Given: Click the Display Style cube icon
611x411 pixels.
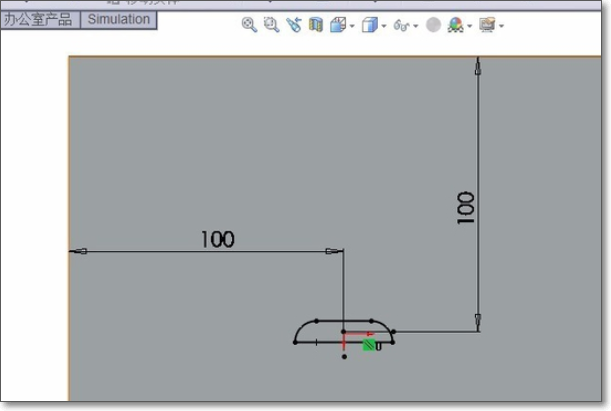Looking at the screenshot, I should [x=369, y=25].
